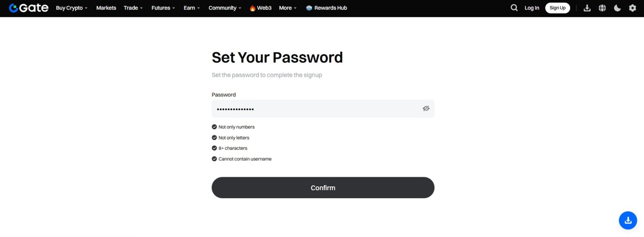Click the Not only numbers checkmark
644x237 pixels.
214,126
